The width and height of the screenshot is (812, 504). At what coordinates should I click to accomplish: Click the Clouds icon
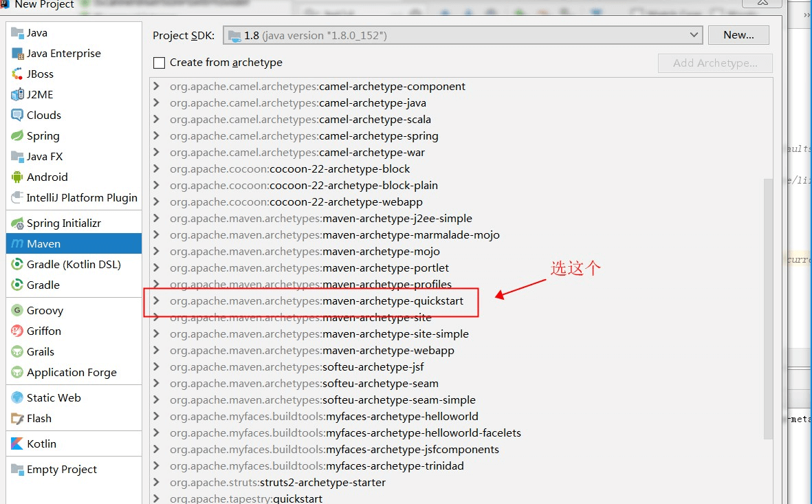click(17, 116)
